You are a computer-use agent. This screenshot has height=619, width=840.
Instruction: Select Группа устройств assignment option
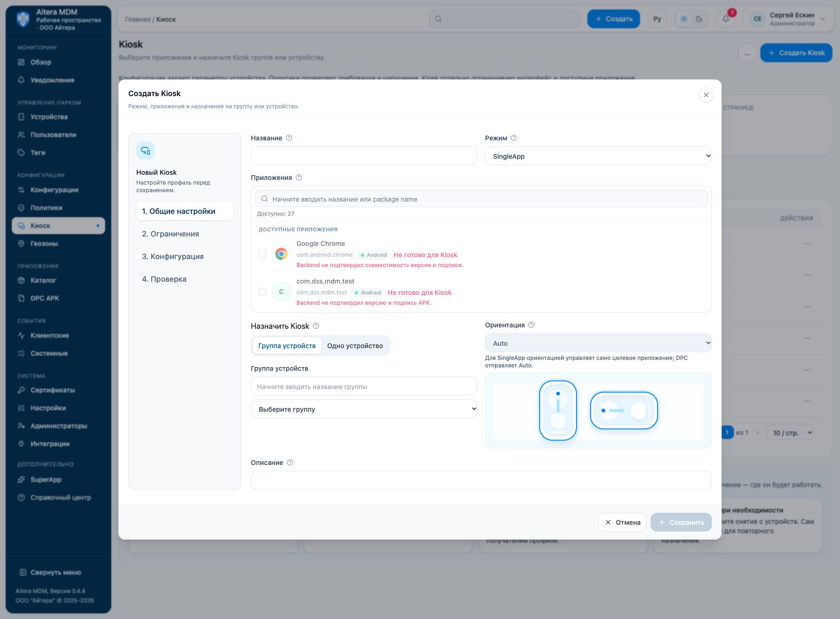pyautogui.click(x=287, y=346)
